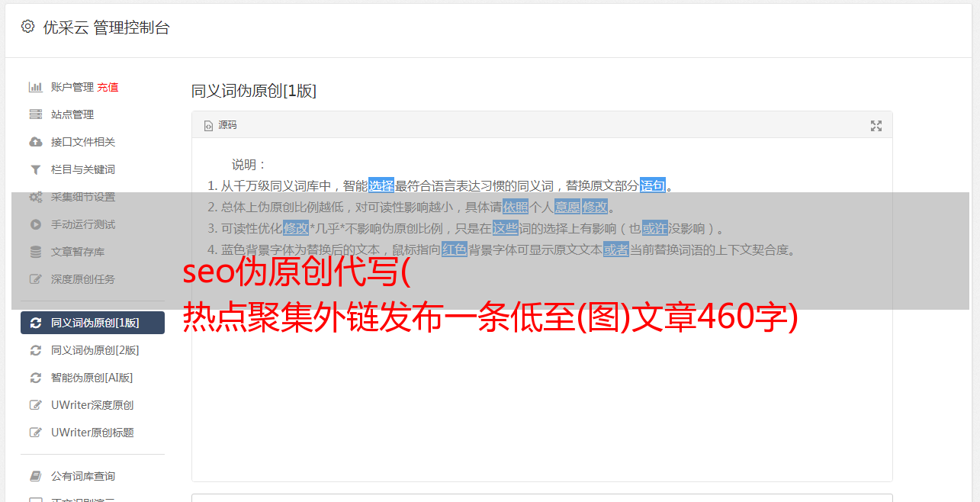Click the gear icon beside 优采云 管理控制台
980x502 pixels.
point(27,27)
